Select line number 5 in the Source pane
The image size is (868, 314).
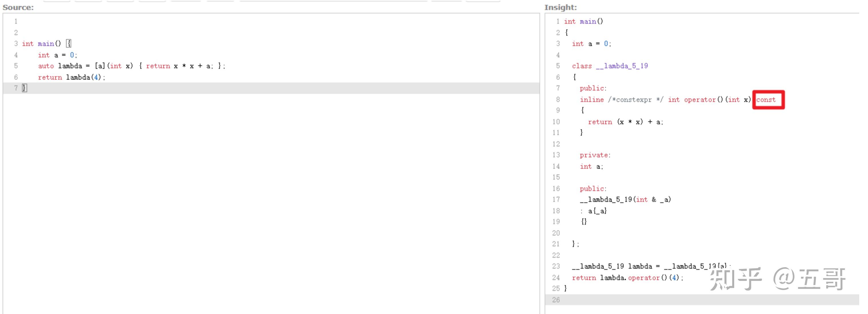coord(16,66)
